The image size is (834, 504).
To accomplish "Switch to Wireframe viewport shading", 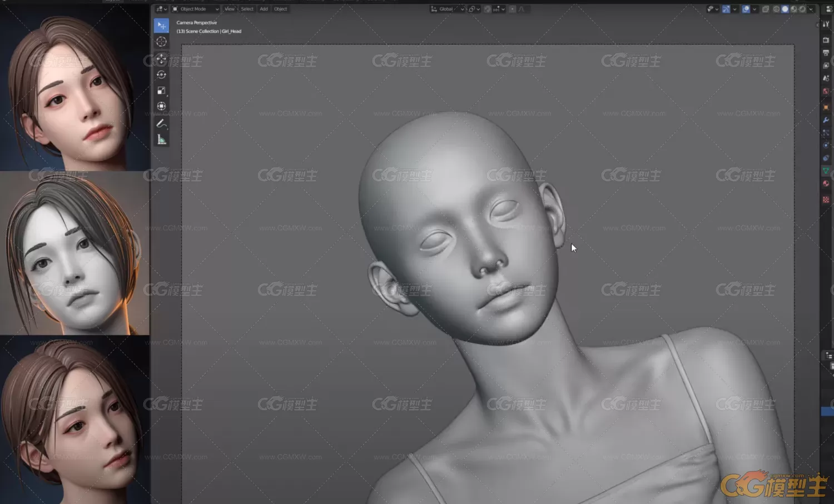I will 776,9.
